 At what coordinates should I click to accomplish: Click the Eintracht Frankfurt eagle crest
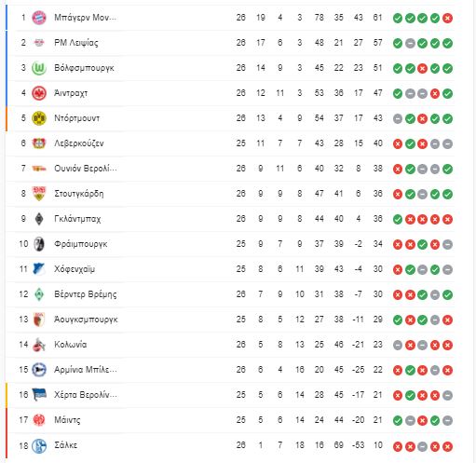click(39, 93)
